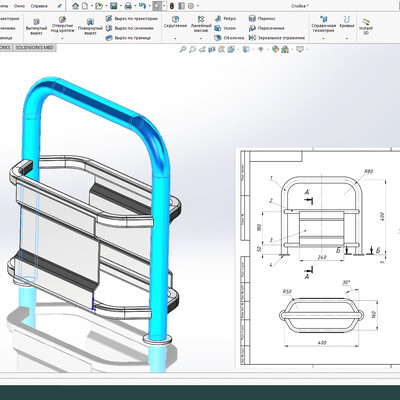The width and height of the screenshot is (400, 400).
Task: Click View Settings monitor icon
Action: click(300, 50)
